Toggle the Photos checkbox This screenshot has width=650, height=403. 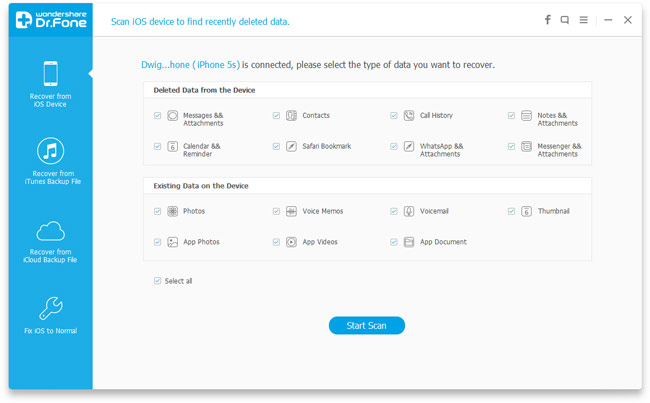[157, 212]
